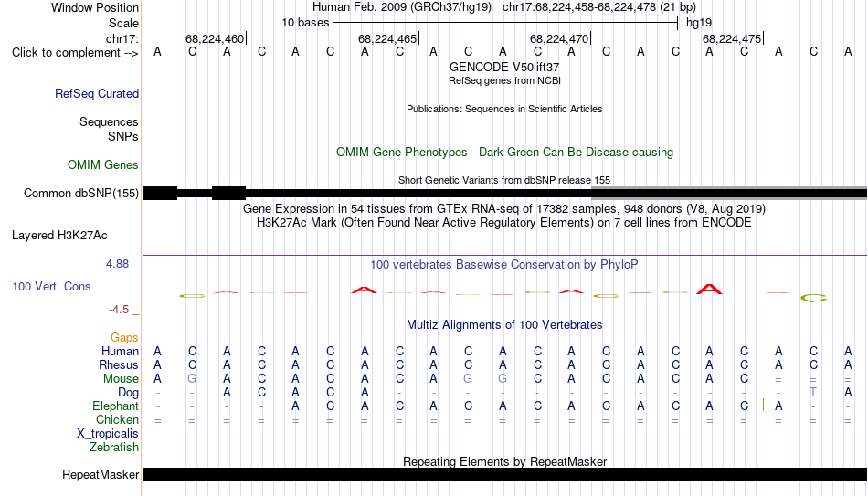The width and height of the screenshot is (868, 496).
Task: Click the chr17: ruler label
Action: pos(122,38)
